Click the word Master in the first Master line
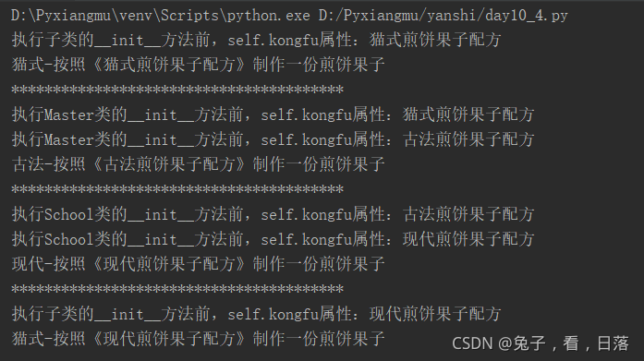644x361 pixels. (x=69, y=114)
